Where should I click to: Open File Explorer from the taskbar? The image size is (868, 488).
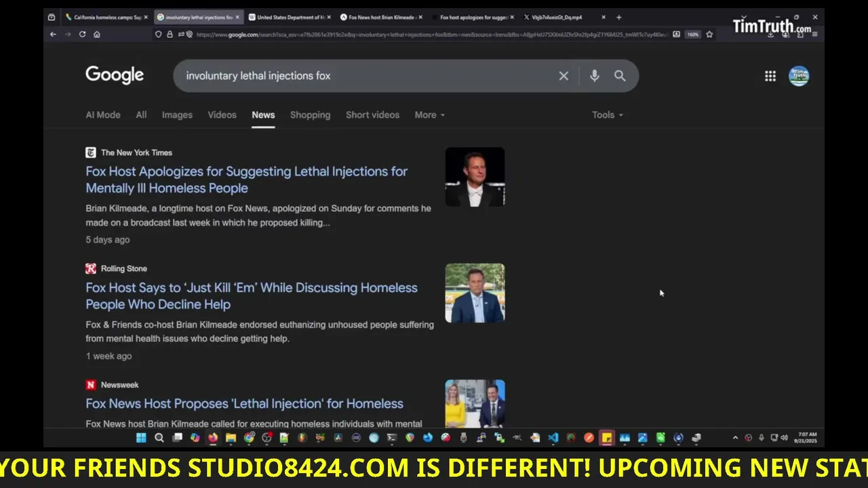(x=231, y=438)
